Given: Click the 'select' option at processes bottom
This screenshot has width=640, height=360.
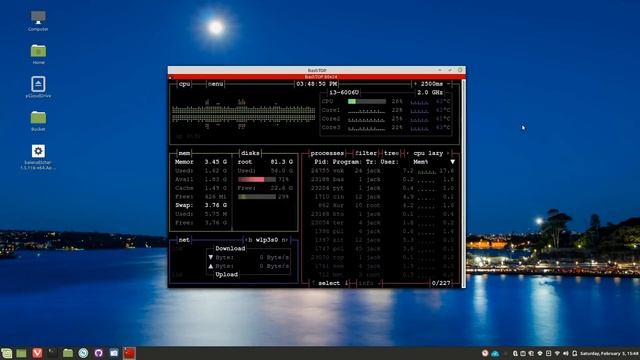Looking at the screenshot, I should pyautogui.click(x=329, y=283).
